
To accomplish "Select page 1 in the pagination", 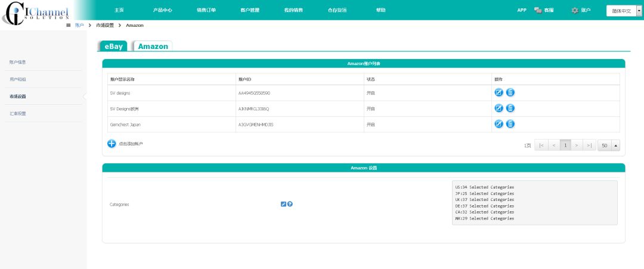I will pos(565,146).
